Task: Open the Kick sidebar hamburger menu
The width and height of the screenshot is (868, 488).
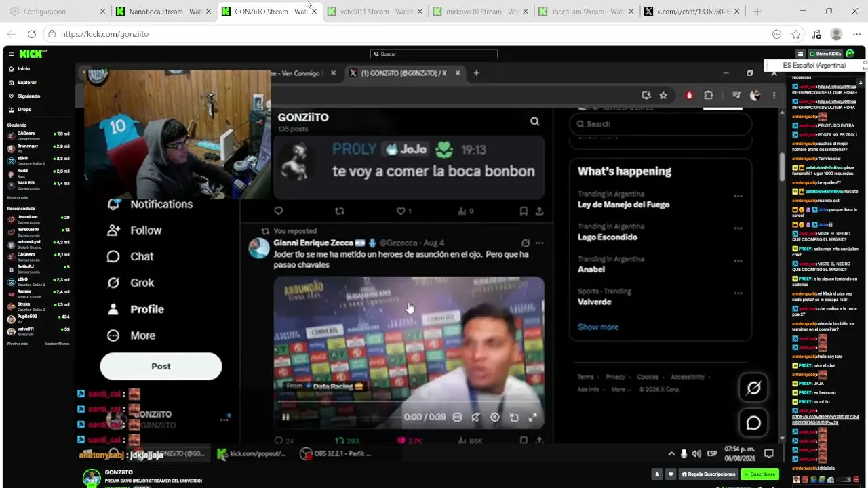Action: click(11, 54)
